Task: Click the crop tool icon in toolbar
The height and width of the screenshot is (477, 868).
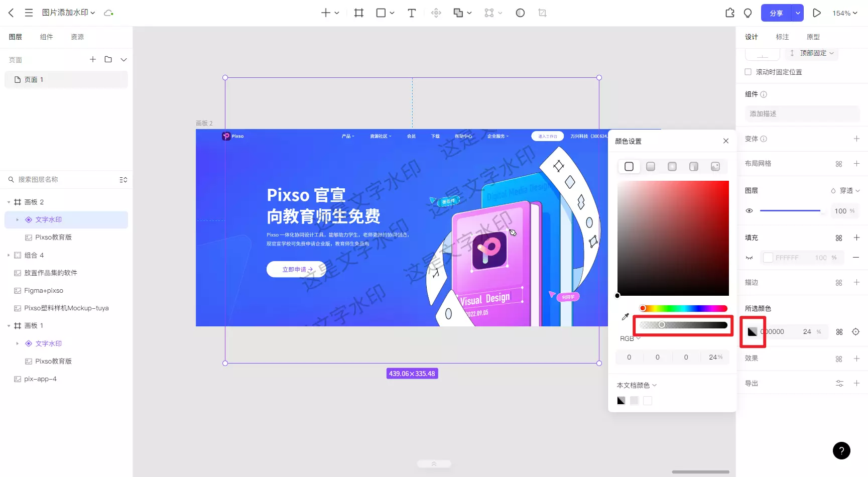Action: pos(542,13)
